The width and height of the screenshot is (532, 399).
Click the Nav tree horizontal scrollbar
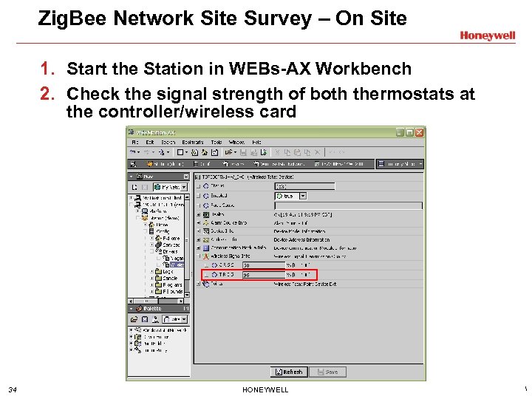click(156, 301)
